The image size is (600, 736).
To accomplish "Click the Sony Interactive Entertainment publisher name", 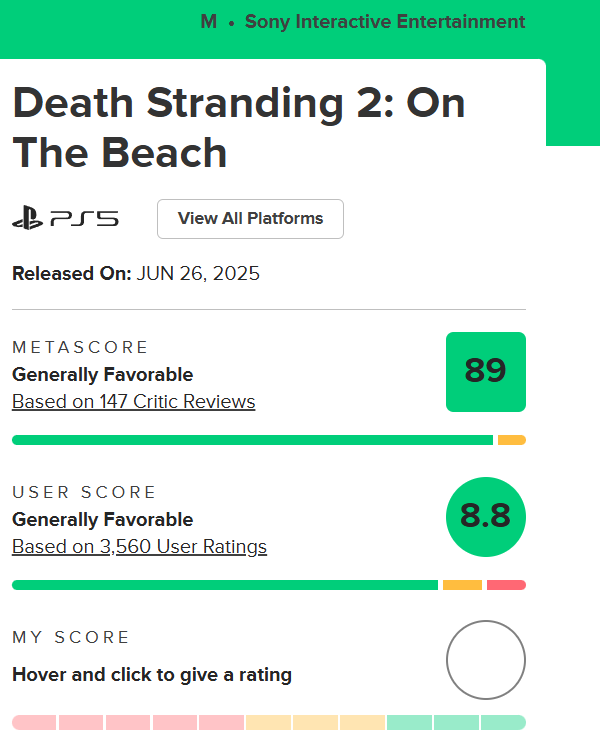I will click(385, 22).
